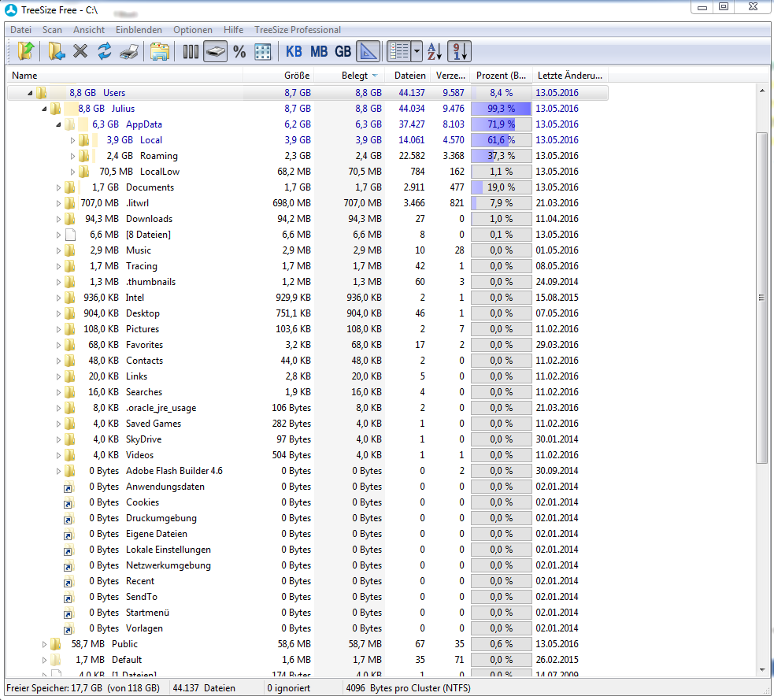Open the view mode dropdown arrow
The image size is (774, 700).
(417, 51)
